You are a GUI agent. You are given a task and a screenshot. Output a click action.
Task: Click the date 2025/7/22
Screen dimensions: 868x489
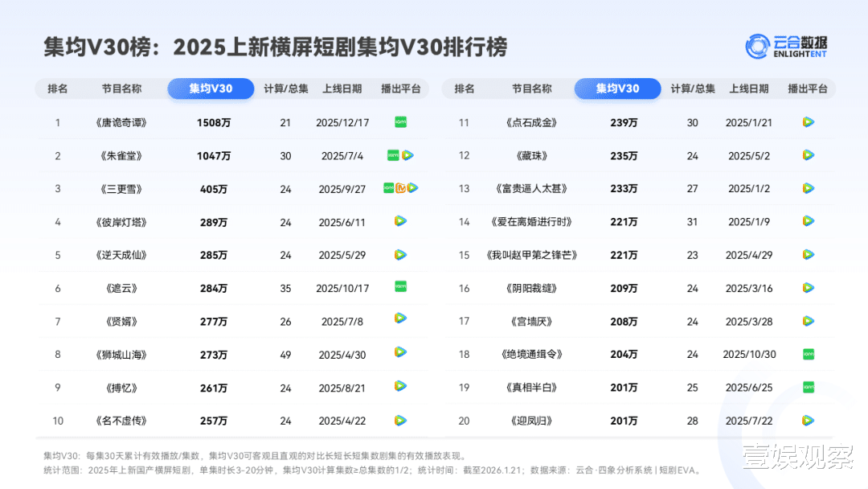pos(749,421)
